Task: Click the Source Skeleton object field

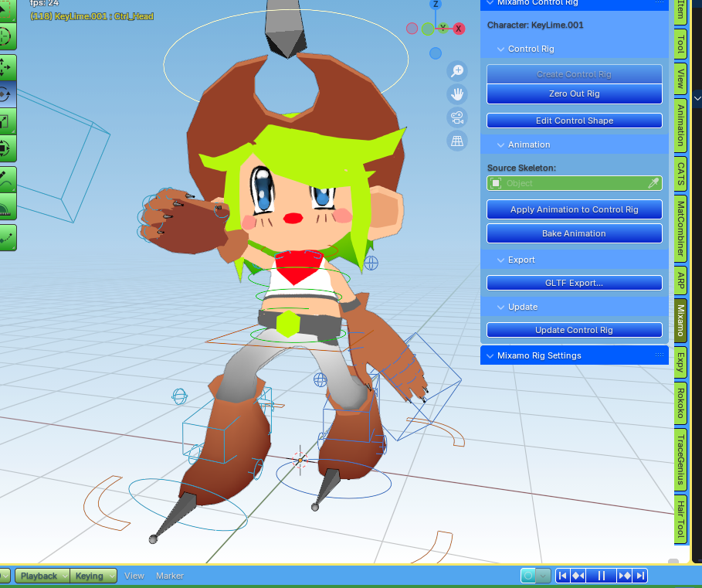Action: [568, 183]
